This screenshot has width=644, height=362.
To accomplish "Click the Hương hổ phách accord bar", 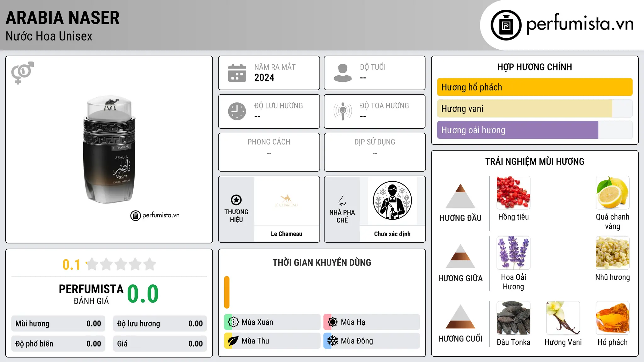I will pos(535,87).
